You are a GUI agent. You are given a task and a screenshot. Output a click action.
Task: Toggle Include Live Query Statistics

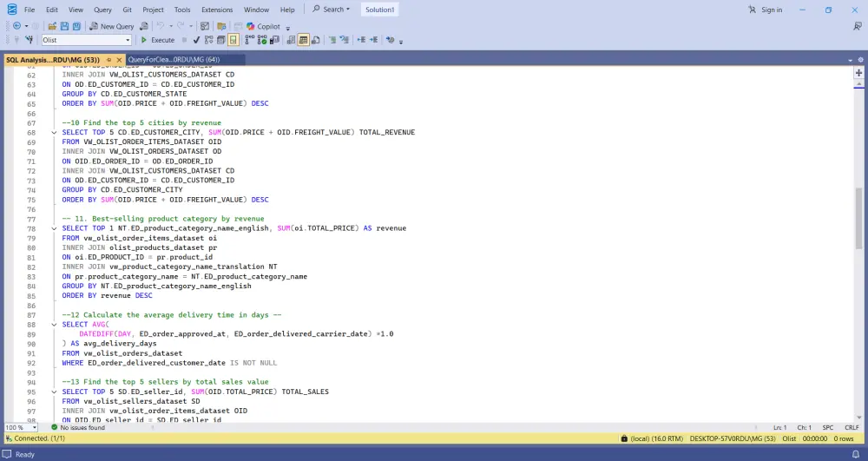click(x=262, y=40)
